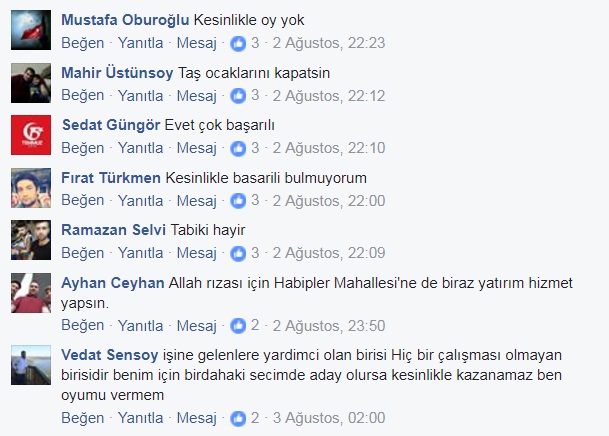Reply to Ayhan Ceyhan via Yanıtla
The image size is (609, 436).
141,325
